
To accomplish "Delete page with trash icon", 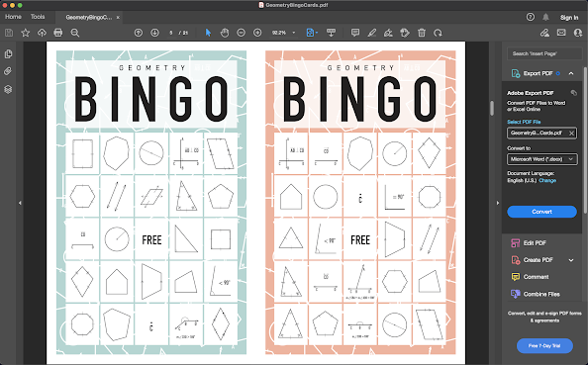I will click(x=422, y=33).
